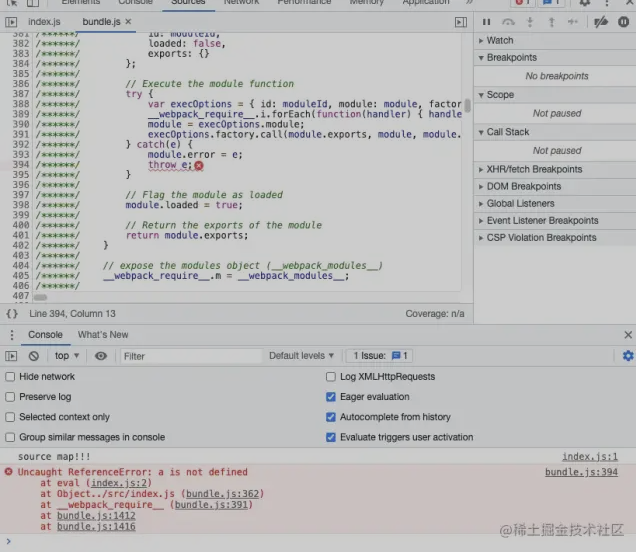Close the bundle.js tab
The width and height of the screenshot is (636, 552).
click(128, 21)
